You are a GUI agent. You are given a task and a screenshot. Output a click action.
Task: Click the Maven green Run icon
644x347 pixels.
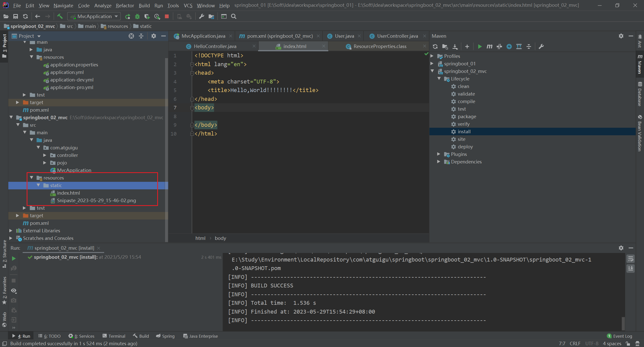click(480, 47)
